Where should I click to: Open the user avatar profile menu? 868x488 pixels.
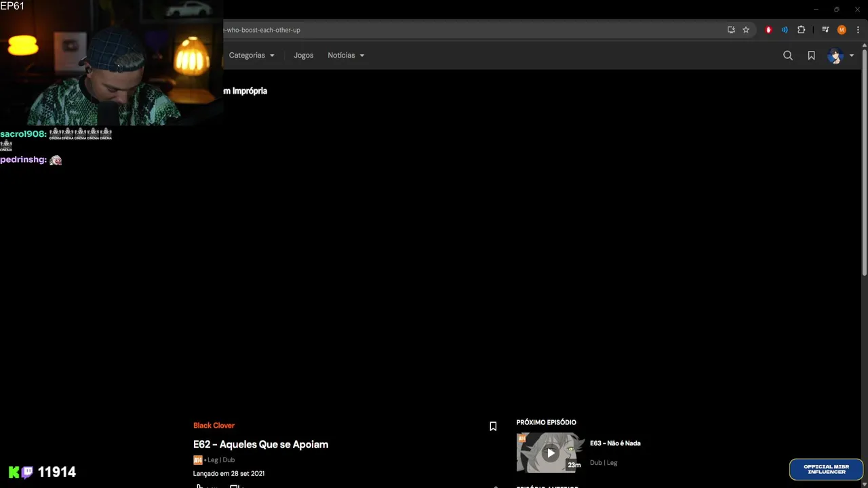pos(835,56)
